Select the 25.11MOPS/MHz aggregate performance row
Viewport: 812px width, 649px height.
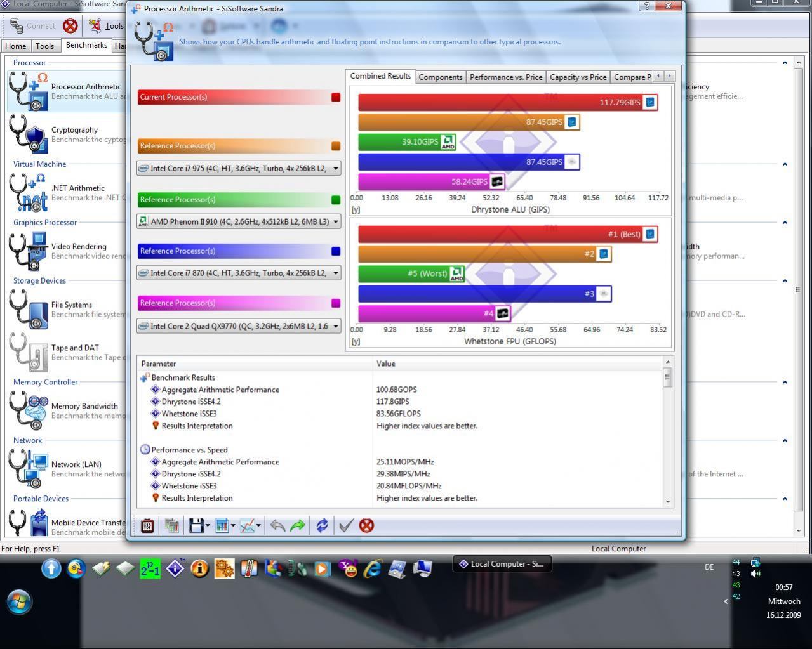click(404, 462)
